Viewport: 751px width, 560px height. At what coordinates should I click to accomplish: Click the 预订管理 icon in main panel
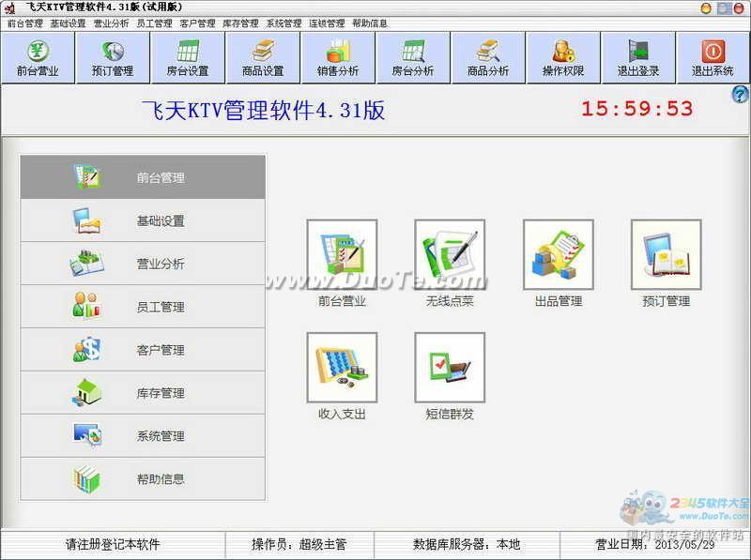pyautogui.click(x=667, y=254)
